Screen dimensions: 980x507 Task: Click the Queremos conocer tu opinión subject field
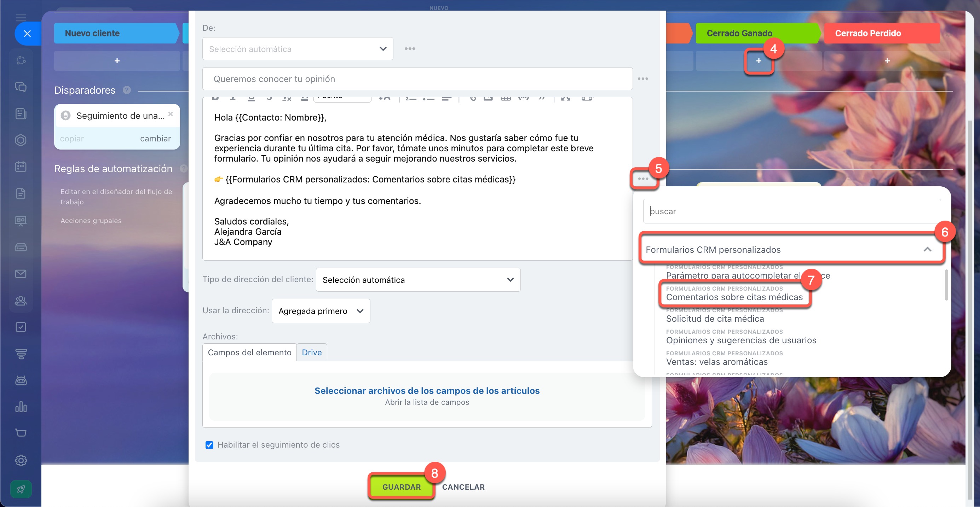(417, 79)
